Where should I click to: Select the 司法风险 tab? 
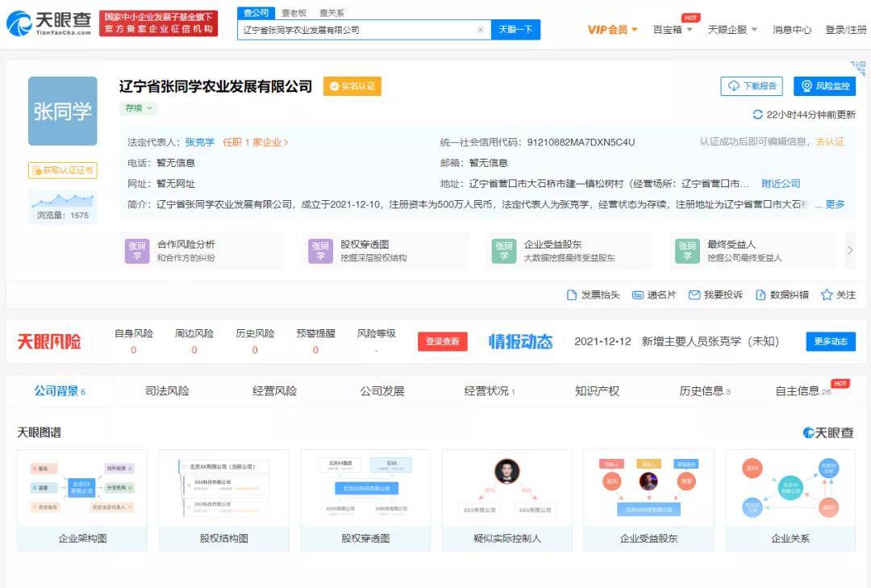tap(167, 391)
